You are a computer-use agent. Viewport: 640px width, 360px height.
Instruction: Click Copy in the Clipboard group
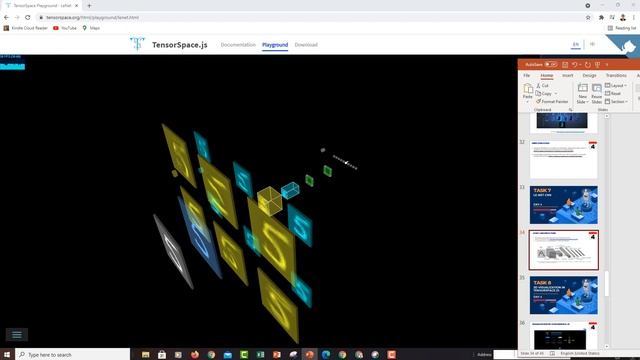tap(544, 93)
